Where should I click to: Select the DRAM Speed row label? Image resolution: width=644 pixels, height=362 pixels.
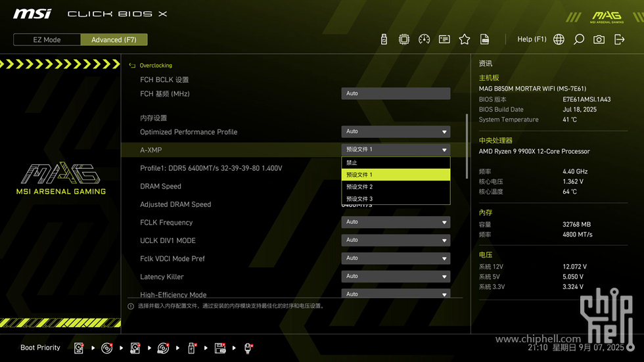(x=160, y=187)
